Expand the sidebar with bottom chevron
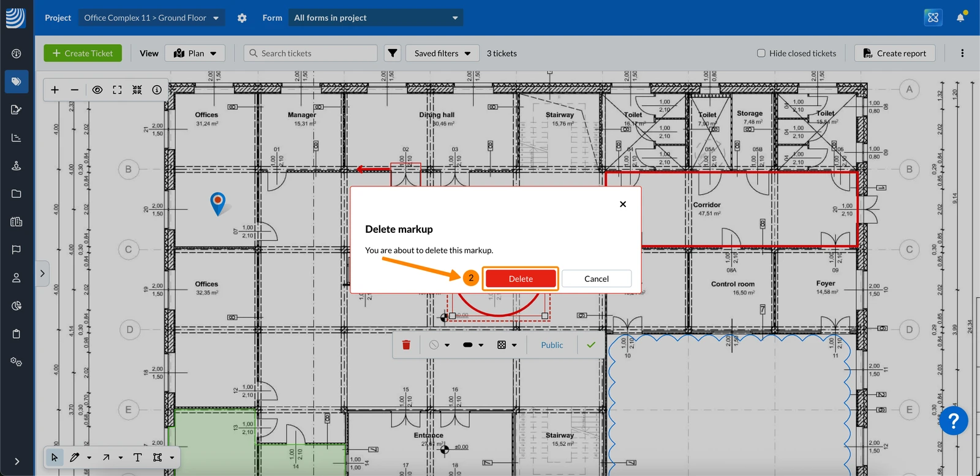Screen dimensions: 980x476 point(17,461)
